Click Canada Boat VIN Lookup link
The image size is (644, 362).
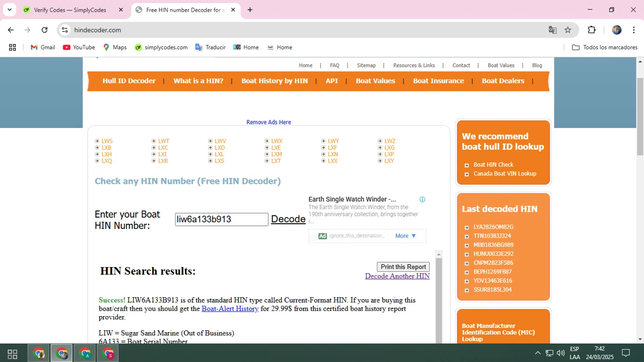(505, 174)
